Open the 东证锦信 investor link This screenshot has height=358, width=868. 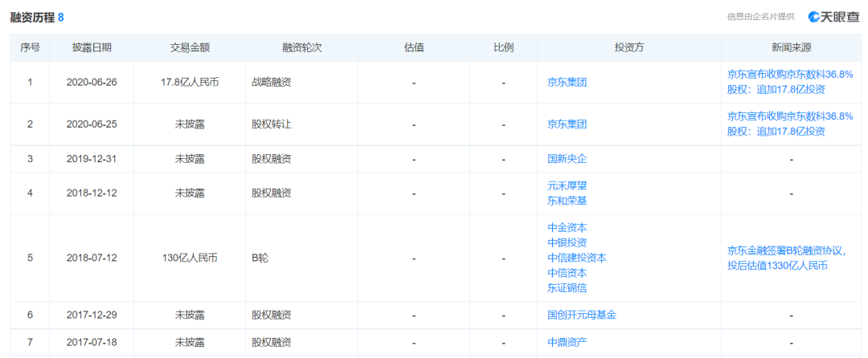click(567, 288)
